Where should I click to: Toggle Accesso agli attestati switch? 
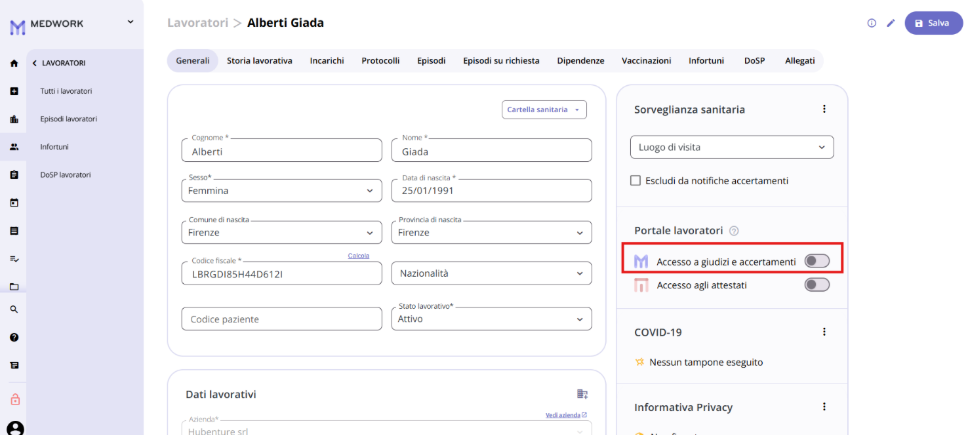click(816, 285)
